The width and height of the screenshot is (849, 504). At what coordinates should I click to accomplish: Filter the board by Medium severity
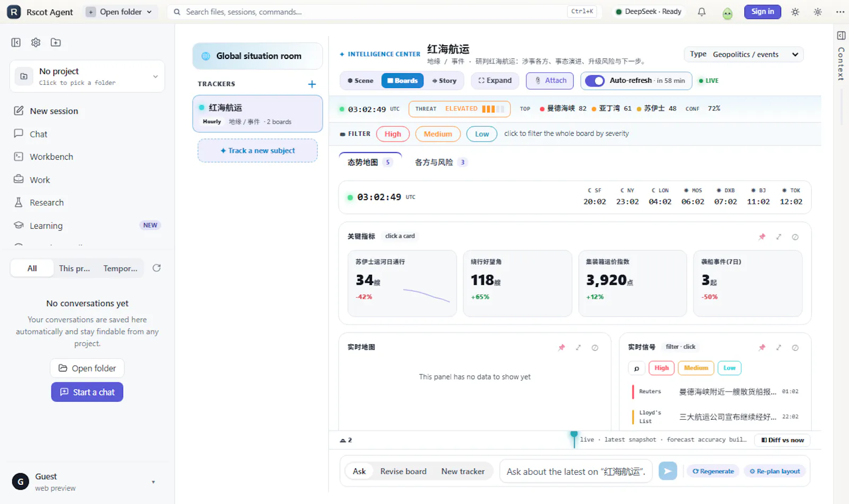coord(438,134)
